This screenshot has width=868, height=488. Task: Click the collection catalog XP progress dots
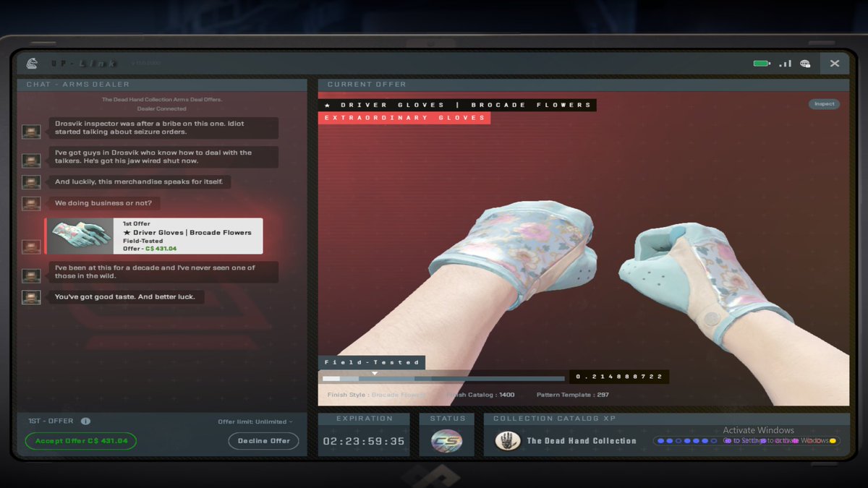[x=746, y=441]
